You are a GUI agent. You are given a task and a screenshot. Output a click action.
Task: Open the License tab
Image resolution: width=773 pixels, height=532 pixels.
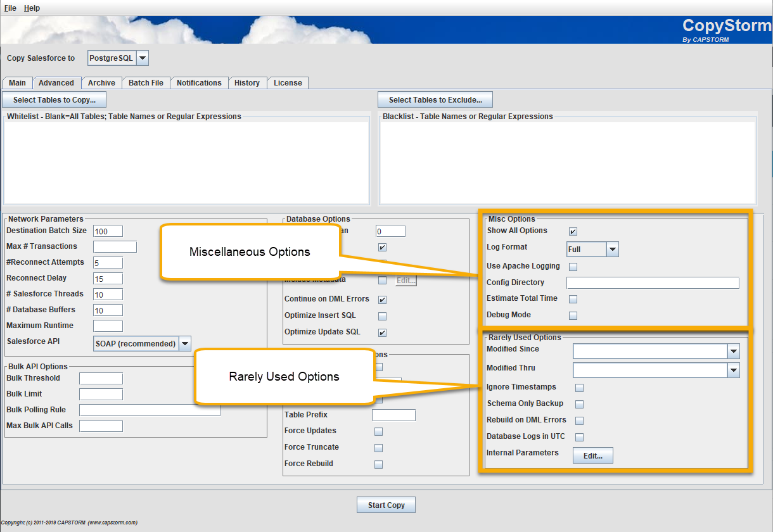pos(288,83)
